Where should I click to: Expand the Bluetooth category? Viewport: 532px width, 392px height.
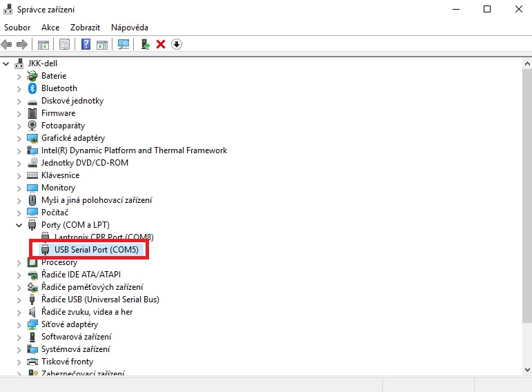pyautogui.click(x=19, y=88)
